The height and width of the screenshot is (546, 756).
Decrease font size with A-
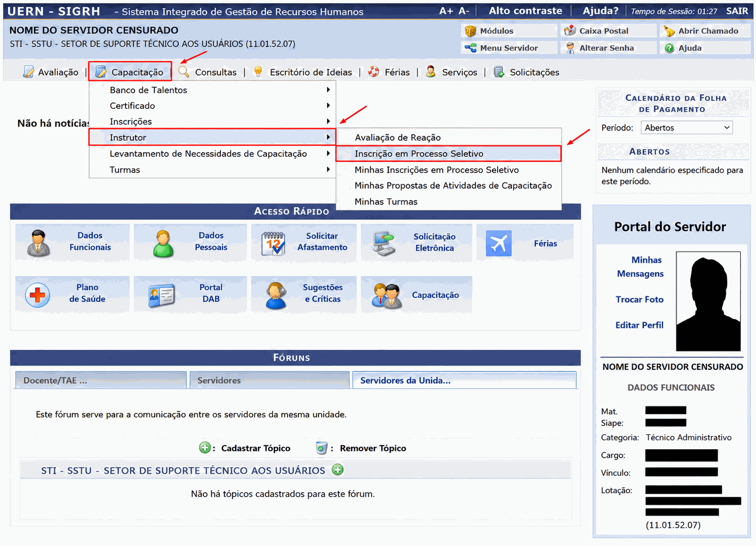[464, 11]
